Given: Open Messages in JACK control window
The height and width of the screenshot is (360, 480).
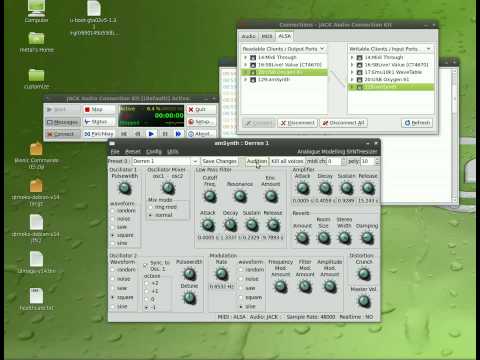Looking at the screenshot, I should (x=63, y=122).
